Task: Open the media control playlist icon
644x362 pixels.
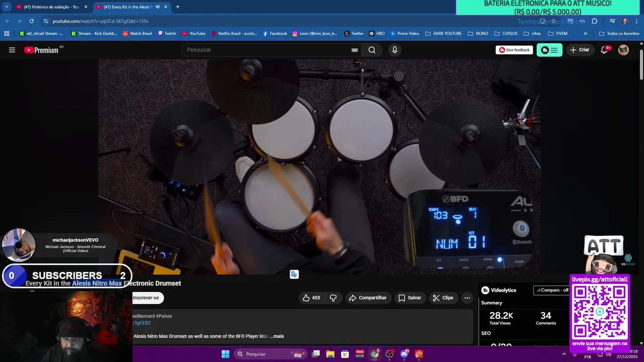Action: tap(612, 21)
